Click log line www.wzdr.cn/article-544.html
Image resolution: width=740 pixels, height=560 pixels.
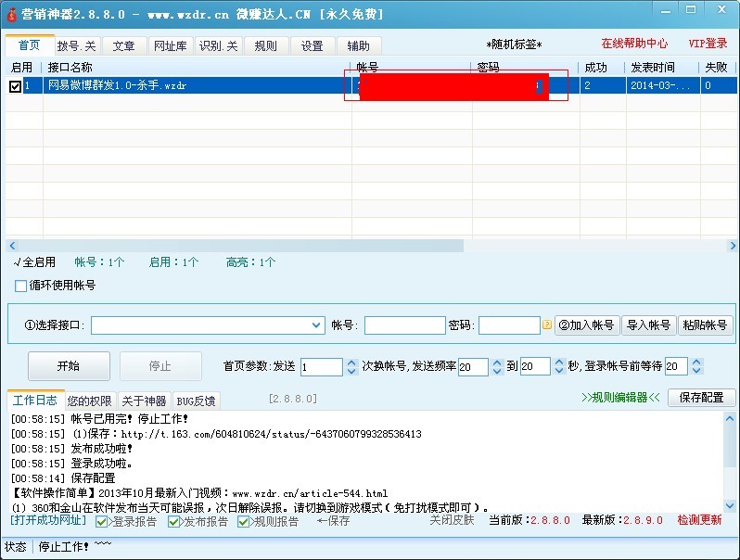click(310, 493)
